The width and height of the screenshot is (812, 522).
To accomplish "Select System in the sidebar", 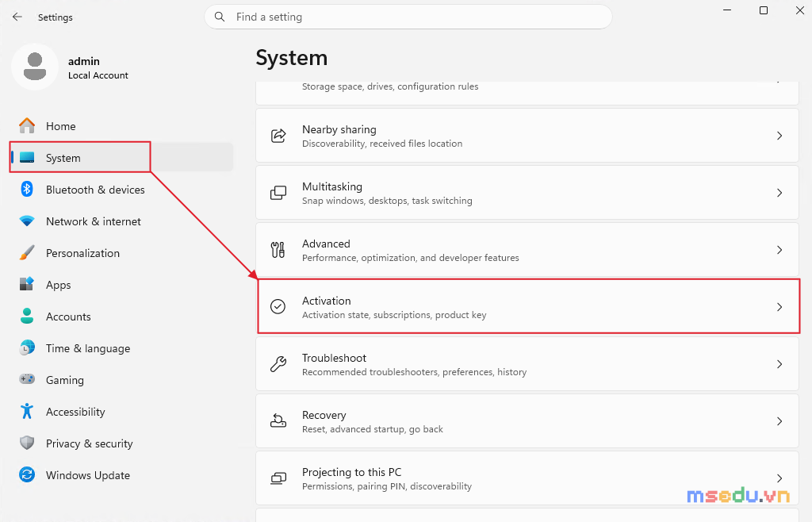I will [121, 157].
